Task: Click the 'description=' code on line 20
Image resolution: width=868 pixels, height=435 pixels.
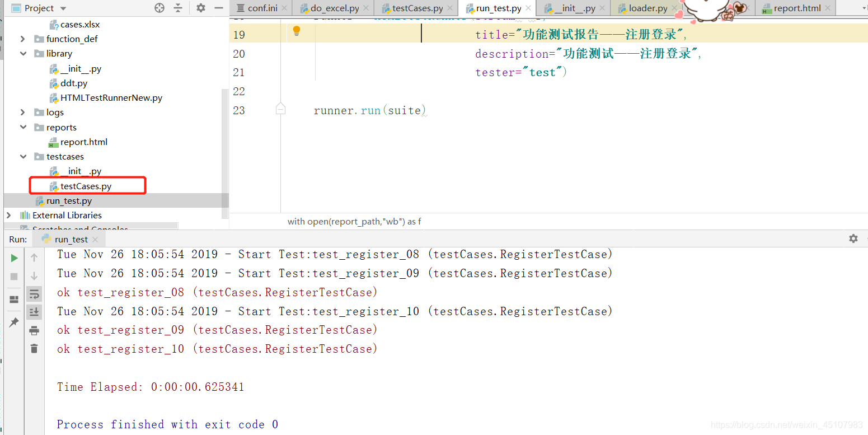Action: click(515, 54)
